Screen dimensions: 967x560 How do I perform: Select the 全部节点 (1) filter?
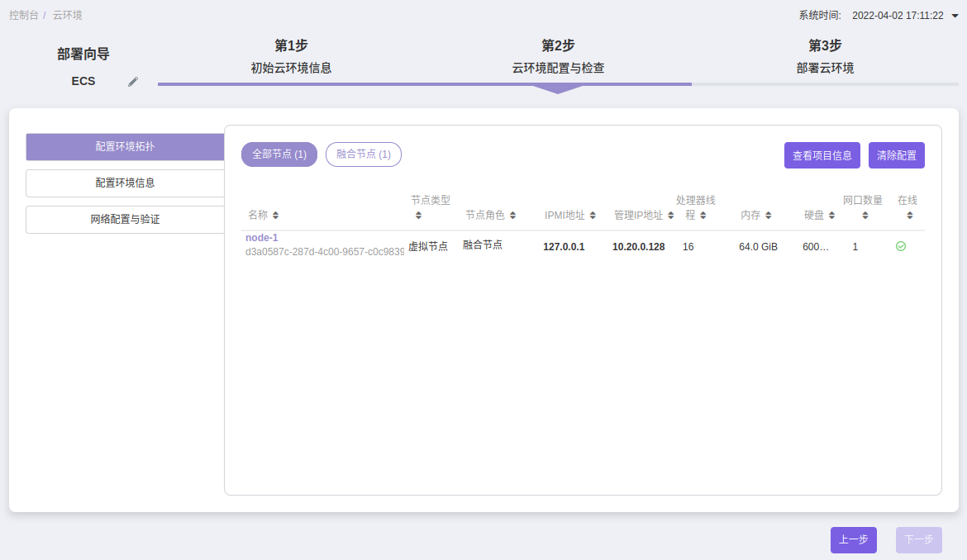pos(279,154)
